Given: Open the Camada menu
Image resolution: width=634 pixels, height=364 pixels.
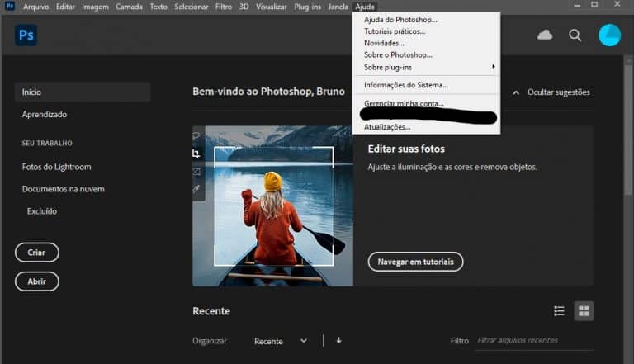Looking at the screenshot, I should [x=129, y=7].
